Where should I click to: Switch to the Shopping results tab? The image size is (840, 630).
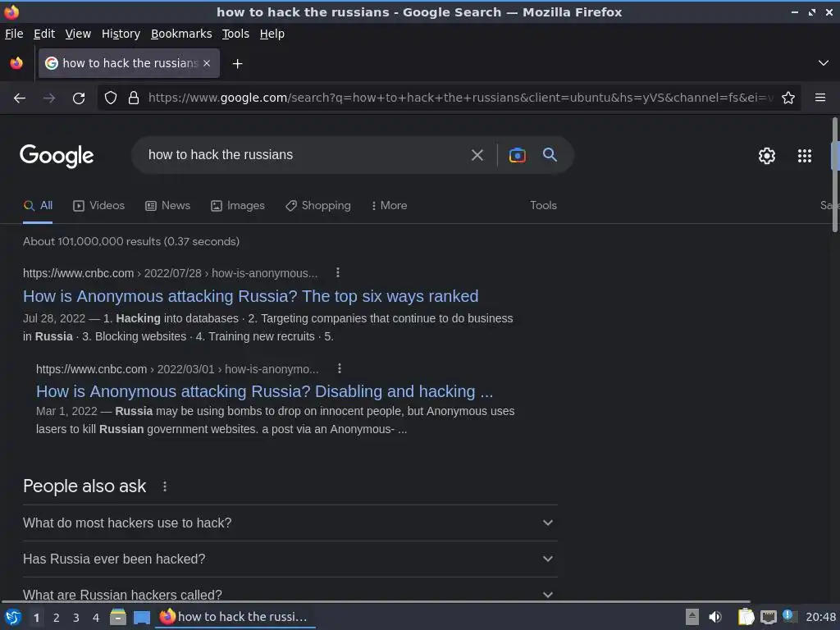coord(318,206)
